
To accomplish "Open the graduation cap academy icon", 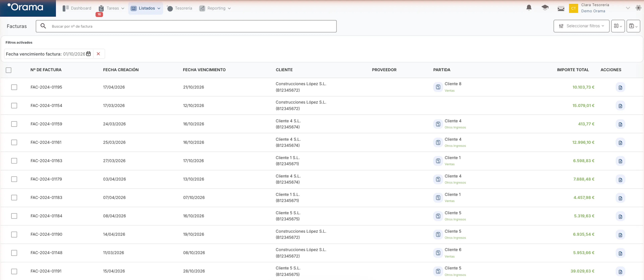I will point(545,8).
